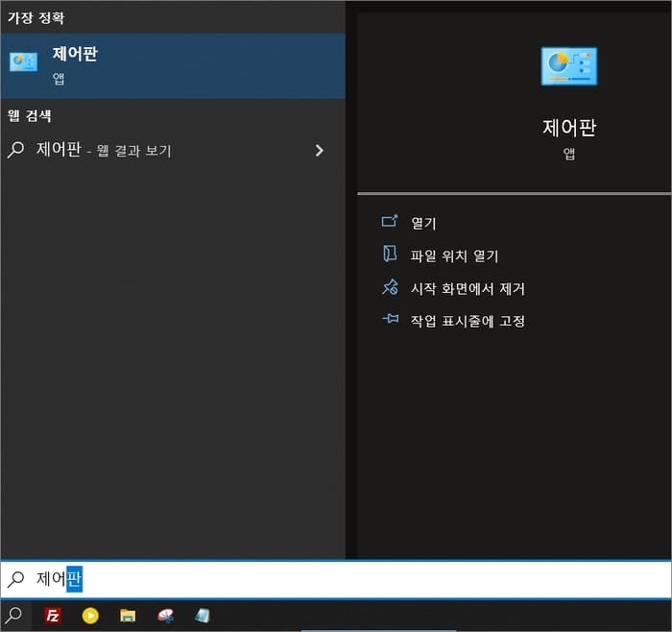The height and width of the screenshot is (632, 672).
Task: Click into the search box containing 제어판
Action: click(336, 579)
